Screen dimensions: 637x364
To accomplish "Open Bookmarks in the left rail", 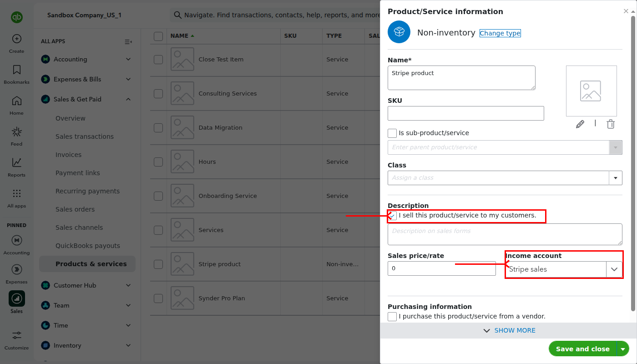I will click(x=17, y=70).
